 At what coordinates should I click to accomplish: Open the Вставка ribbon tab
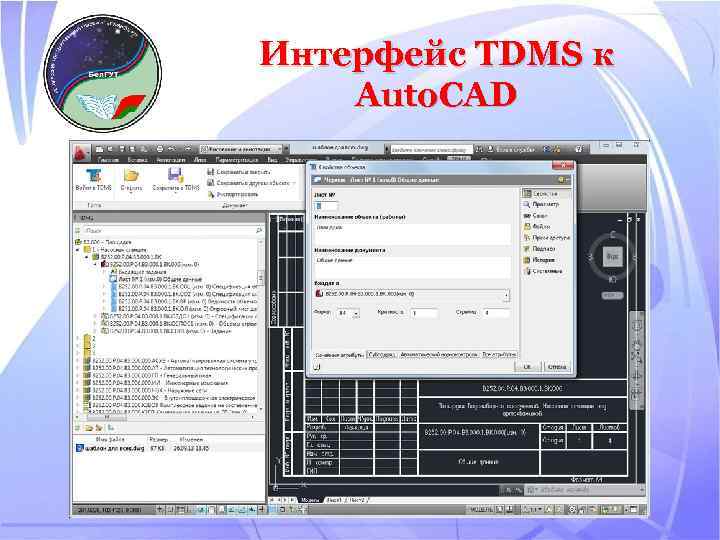tap(137, 160)
